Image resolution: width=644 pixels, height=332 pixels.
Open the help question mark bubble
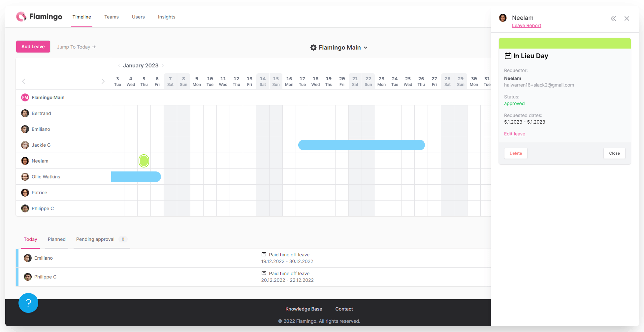28,303
